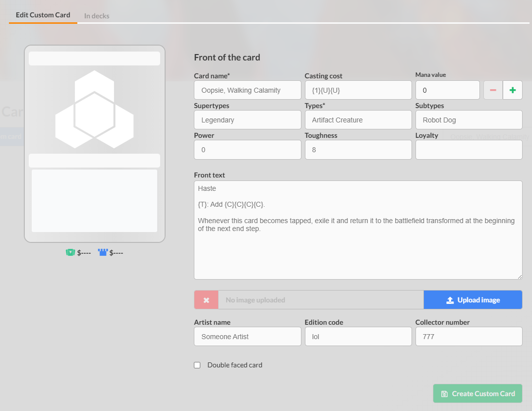Click the Create Custom Card button
532x411 pixels.
tap(477, 394)
